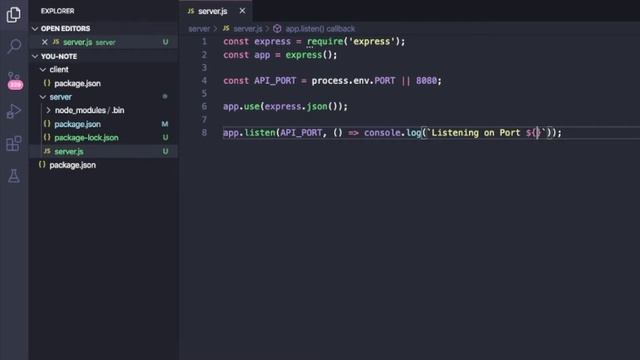Click the 'require' keyword on line 1
This screenshot has height=360, width=640.
pos(325,42)
